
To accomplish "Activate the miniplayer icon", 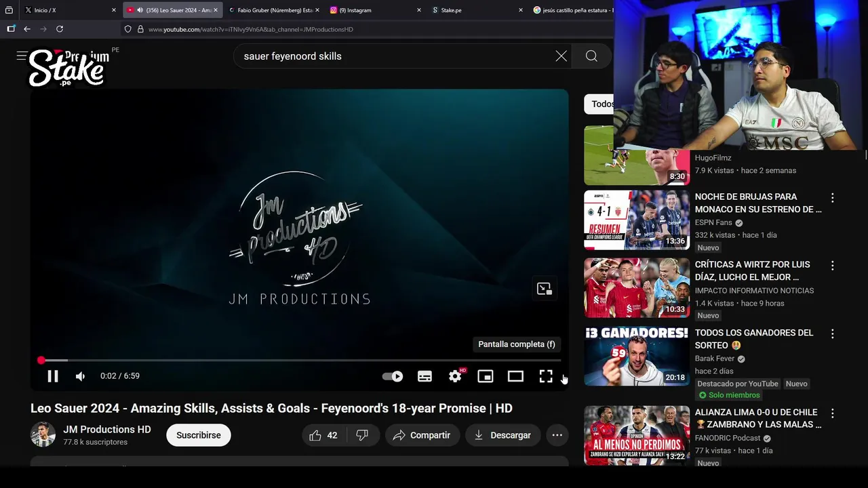I will (x=486, y=376).
